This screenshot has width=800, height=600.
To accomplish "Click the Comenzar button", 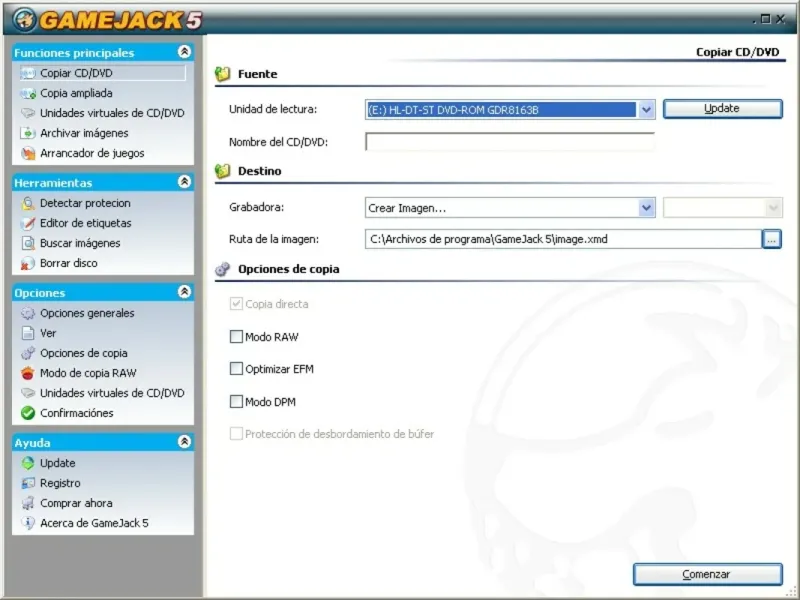I will 707,574.
